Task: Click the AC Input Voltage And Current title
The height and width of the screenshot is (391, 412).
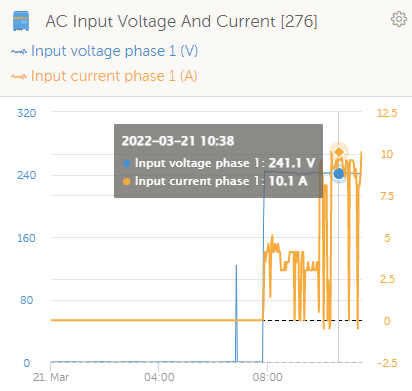Action: pyautogui.click(x=181, y=22)
